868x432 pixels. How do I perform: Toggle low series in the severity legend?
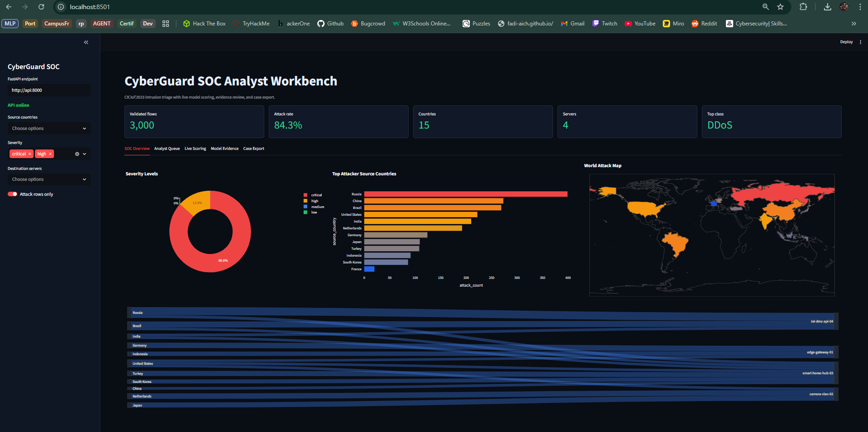311,212
